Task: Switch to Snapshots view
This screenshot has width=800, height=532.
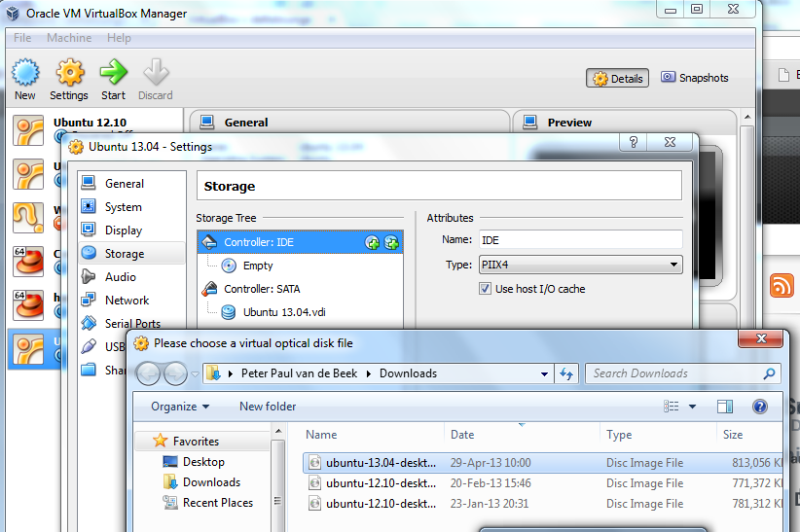Action: tap(694, 78)
